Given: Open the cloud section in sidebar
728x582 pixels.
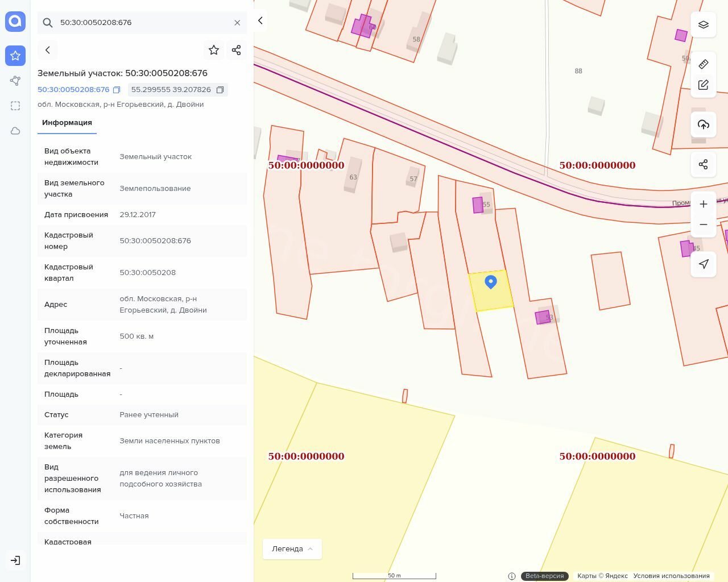Looking at the screenshot, I should coord(15,131).
